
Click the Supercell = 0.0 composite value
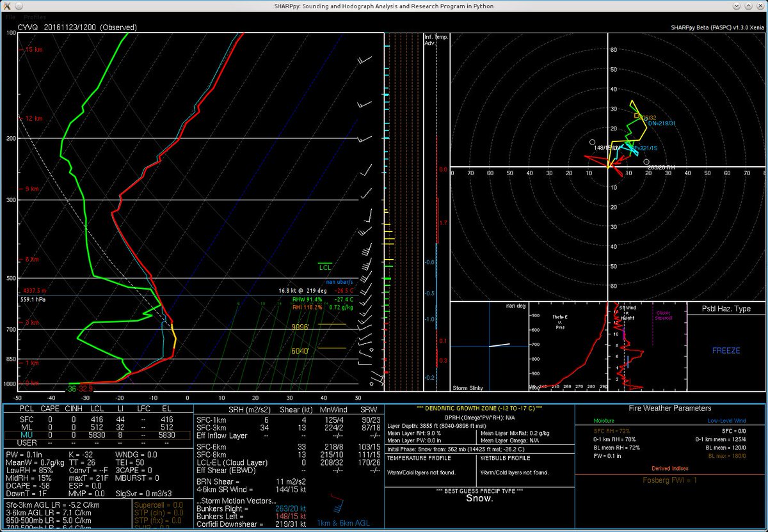159,505
